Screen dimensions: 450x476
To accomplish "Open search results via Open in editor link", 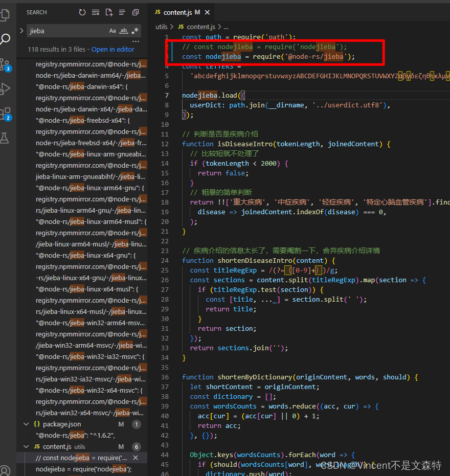I will pyautogui.click(x=112, y=49).
